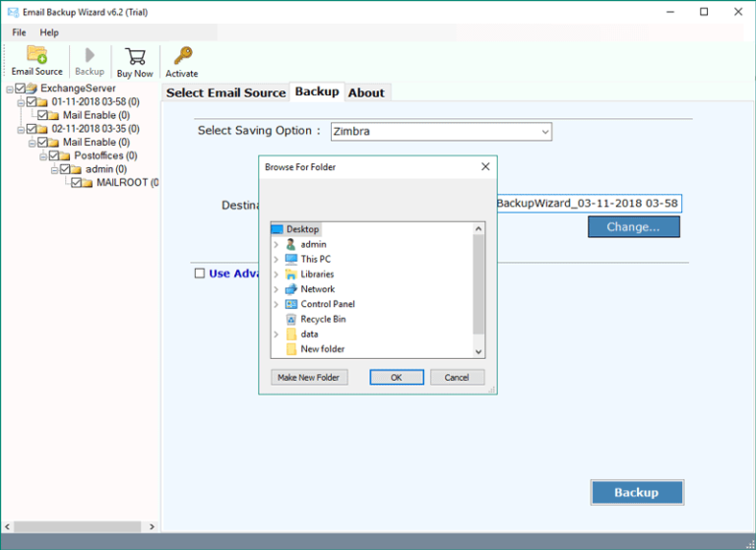Switch to Select Email Source tab

[x=225, y=92]
